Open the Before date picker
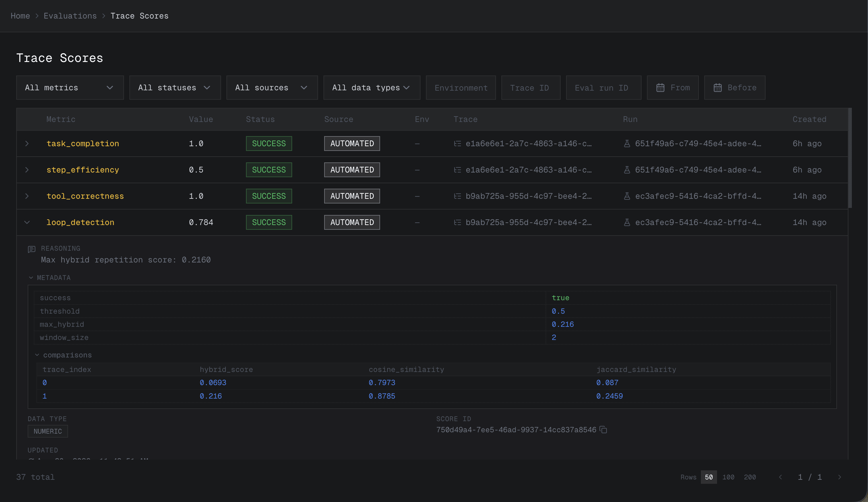 [x=735, y=88]
